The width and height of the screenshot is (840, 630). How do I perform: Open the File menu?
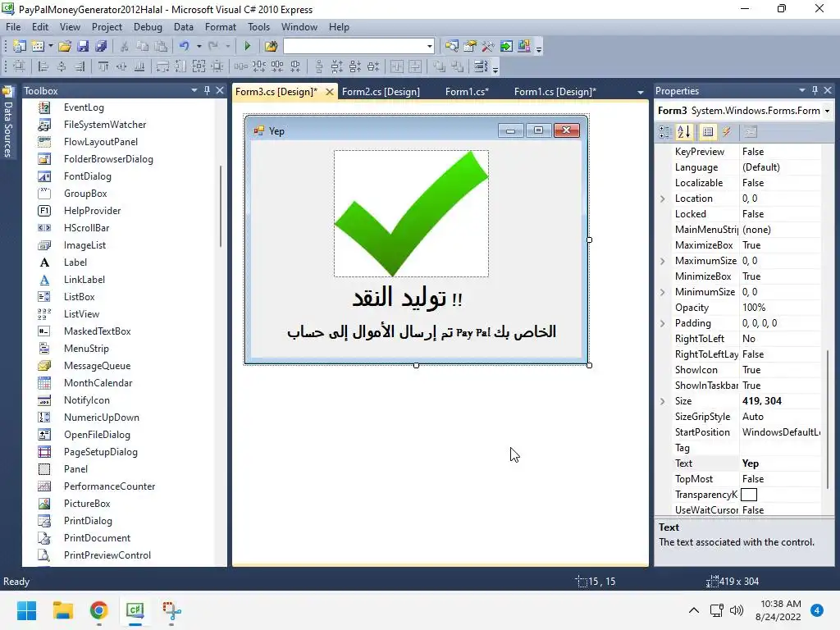click(13, 27)
